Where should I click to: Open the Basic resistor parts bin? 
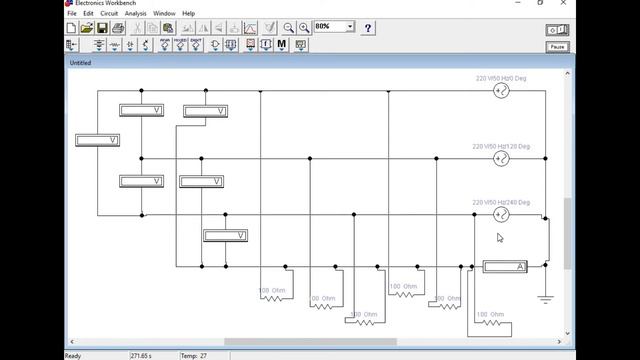pos(115,45)
